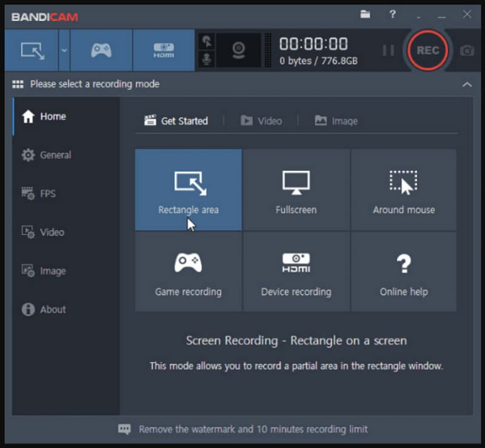The width and height of the screenshot is (485, 448).
Task: Toggle the mouse cursor recording icon
Action: (207, 41)
